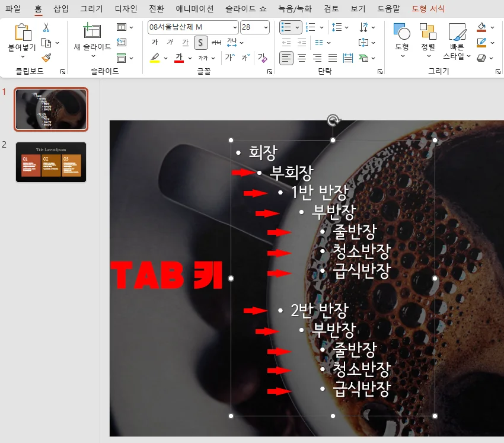Toggle italic formatting on the text
The height and width of the screenshot is (443, 504).
170,42
